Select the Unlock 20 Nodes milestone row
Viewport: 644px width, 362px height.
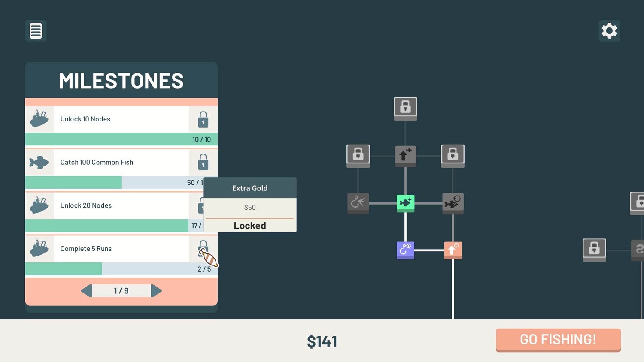point(107,206)
